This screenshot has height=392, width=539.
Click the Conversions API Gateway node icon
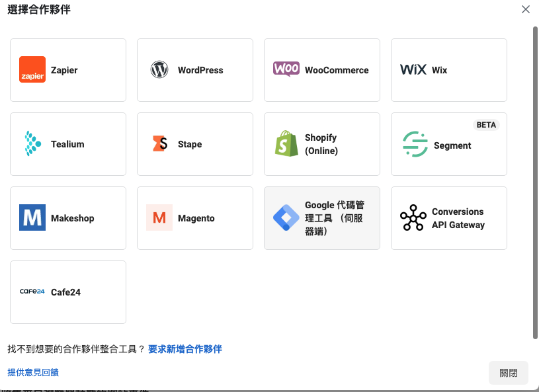tap(413, 217)
